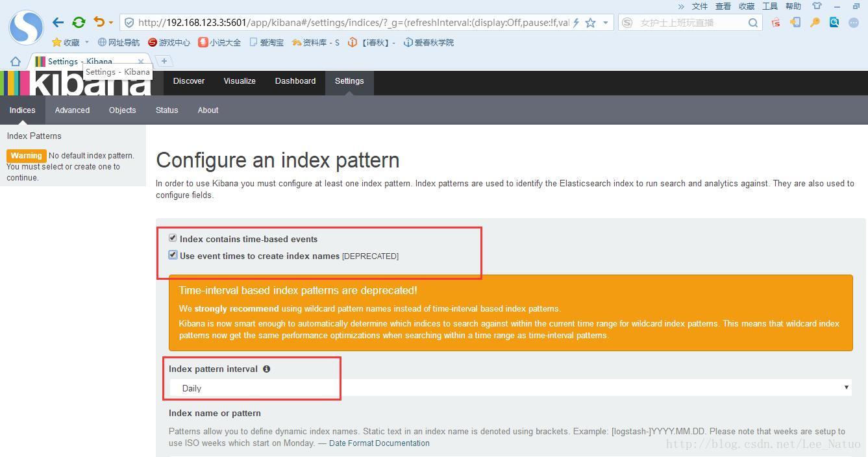Close the Settings - Kibana tab

pyautogui.click(x=141, y=61)
